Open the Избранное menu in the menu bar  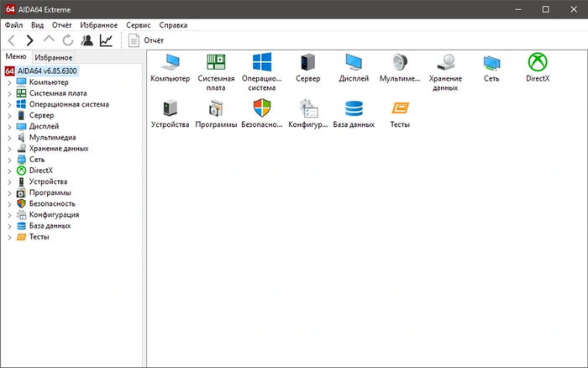click(98, 25)
